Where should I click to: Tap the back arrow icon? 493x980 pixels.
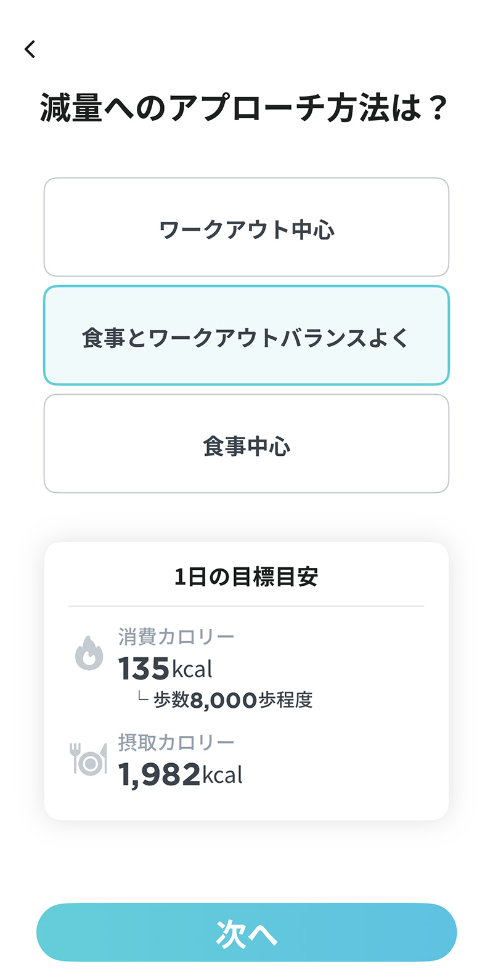point(30,49)
